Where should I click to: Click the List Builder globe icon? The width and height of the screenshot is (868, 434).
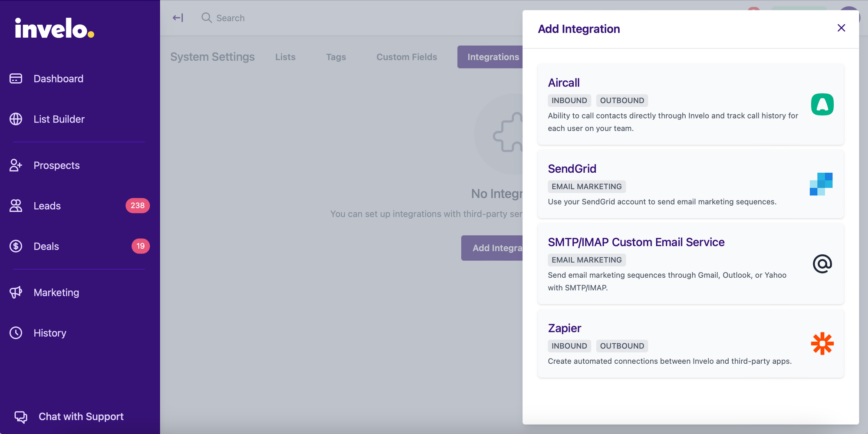[x=16, y=119]
